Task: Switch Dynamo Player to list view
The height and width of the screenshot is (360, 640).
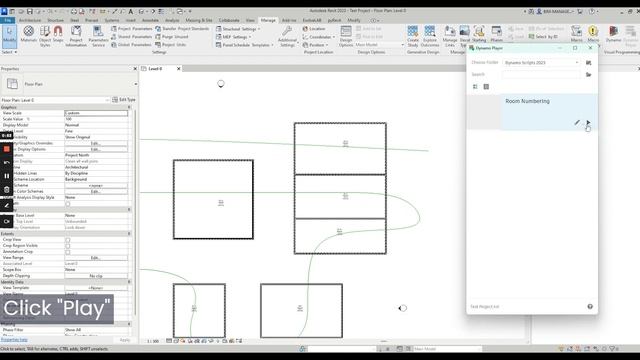Action: (x=475, y=87)
